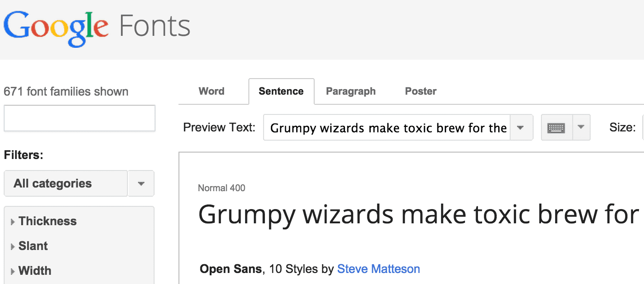Switch to the Word tab
This screenshot has height=284, width=644.
212,91
